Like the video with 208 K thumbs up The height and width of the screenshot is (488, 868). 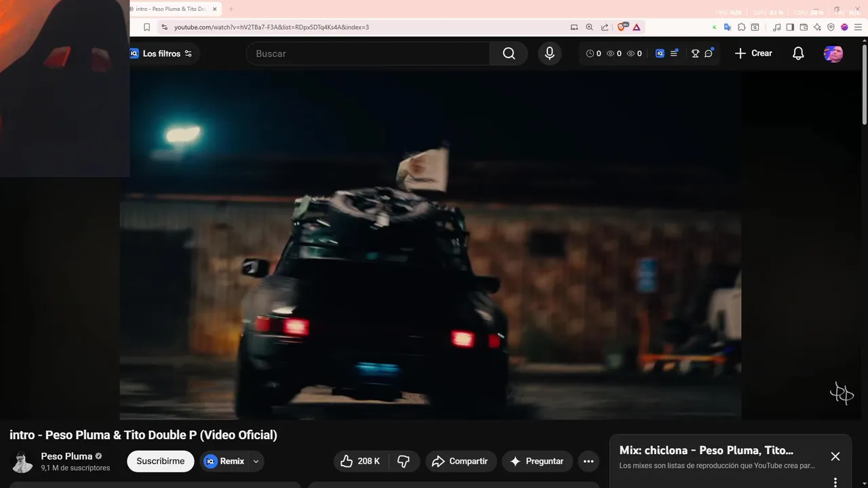[x=360, y=462]
